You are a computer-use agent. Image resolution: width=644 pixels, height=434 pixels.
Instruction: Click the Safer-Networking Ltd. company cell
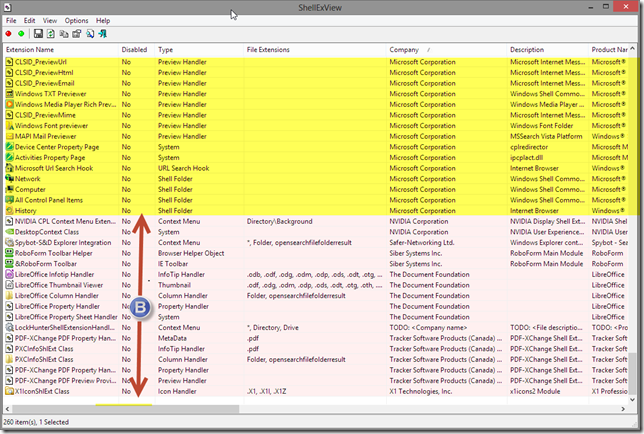click(x=422, y=243)
